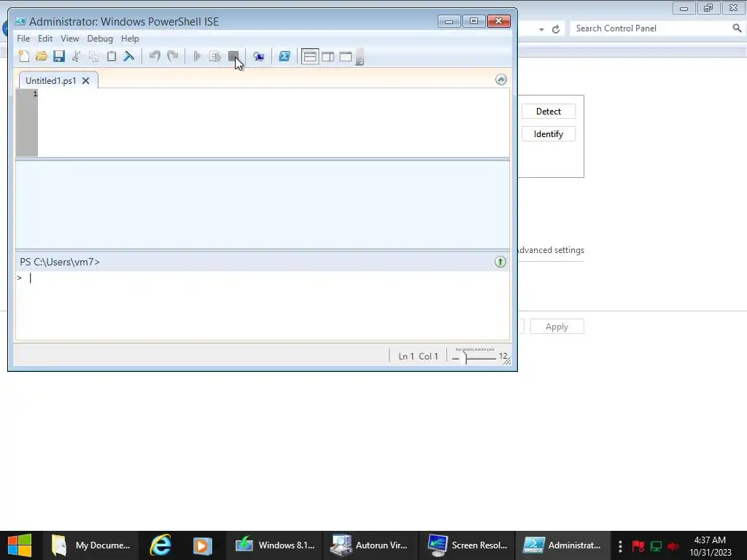Viewport: 747px width, 560px height.
Task: Switch to Windows 8.1 taskbar window
Action: 275,545
